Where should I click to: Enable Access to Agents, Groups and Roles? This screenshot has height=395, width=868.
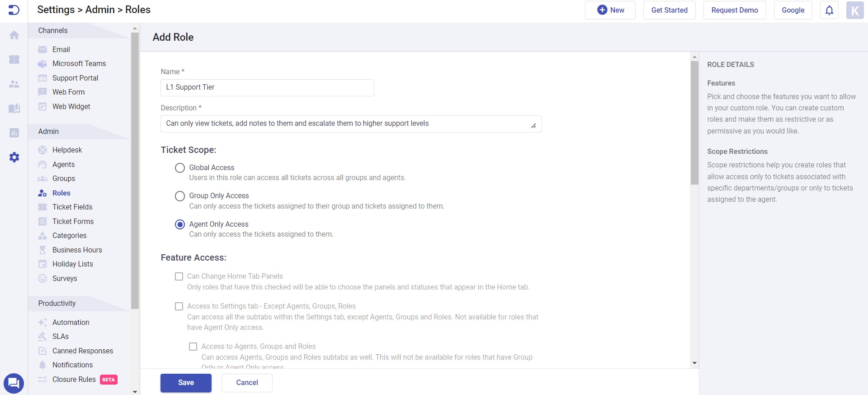(193, 347)
